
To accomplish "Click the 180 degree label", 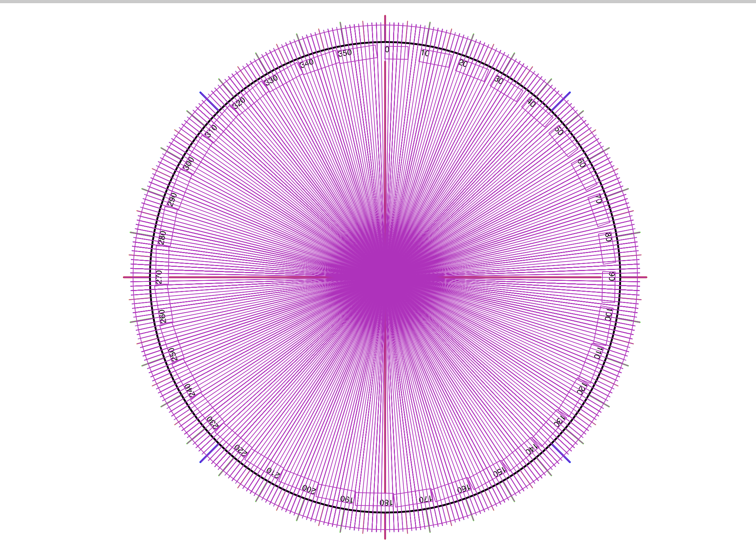I will click(x=385, y=502).
